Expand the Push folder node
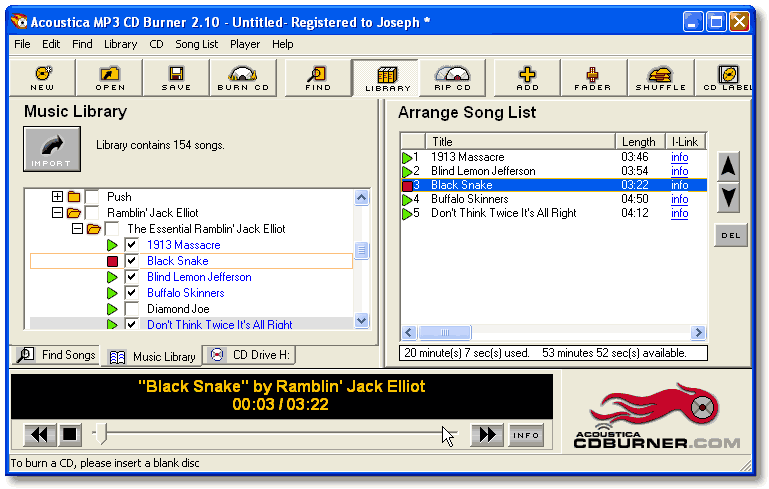Screen dimensions: 769x489 tap(57, 197)
